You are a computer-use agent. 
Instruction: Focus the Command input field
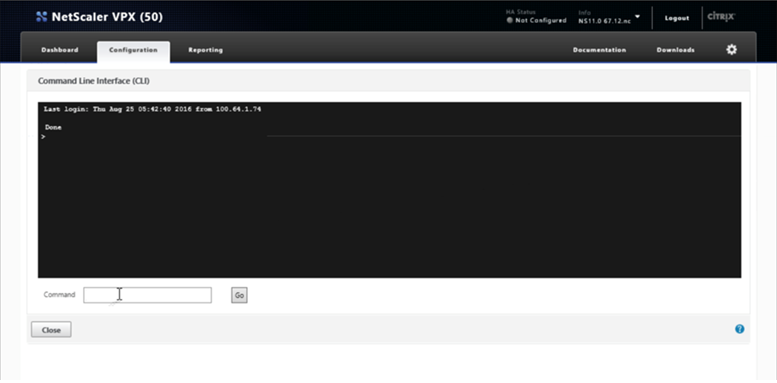(x=147, y=295)
